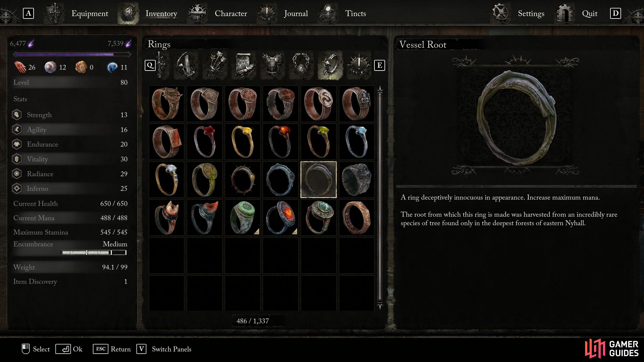This screenshot has width=644, height=362.
Task: Select the highlighted rings category icon
Action: 330,65
